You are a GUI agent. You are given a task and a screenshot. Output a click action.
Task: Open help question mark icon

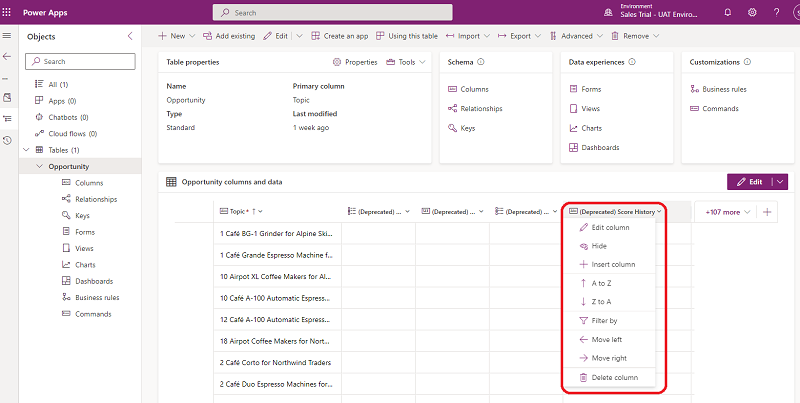point(776,13)
